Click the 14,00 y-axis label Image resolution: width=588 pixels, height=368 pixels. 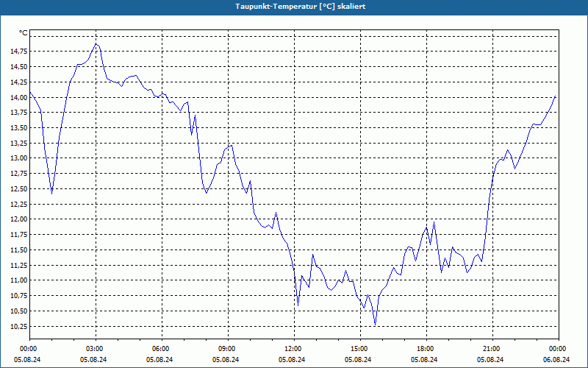click(x=18, y=97)
